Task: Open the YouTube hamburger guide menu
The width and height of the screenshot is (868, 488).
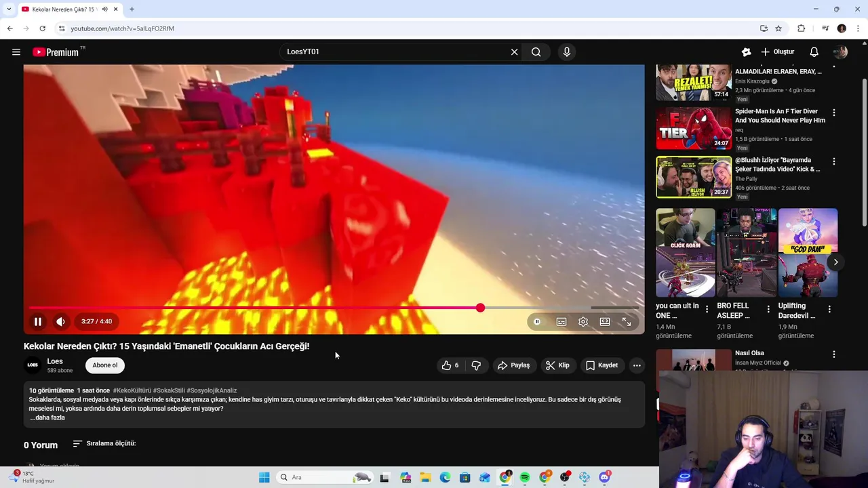Action: [x=16, y=52]
